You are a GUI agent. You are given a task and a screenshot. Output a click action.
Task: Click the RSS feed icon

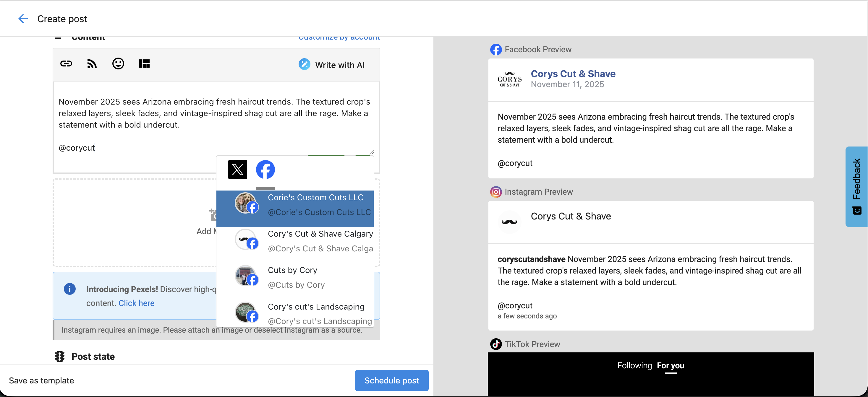click(92, 64)
